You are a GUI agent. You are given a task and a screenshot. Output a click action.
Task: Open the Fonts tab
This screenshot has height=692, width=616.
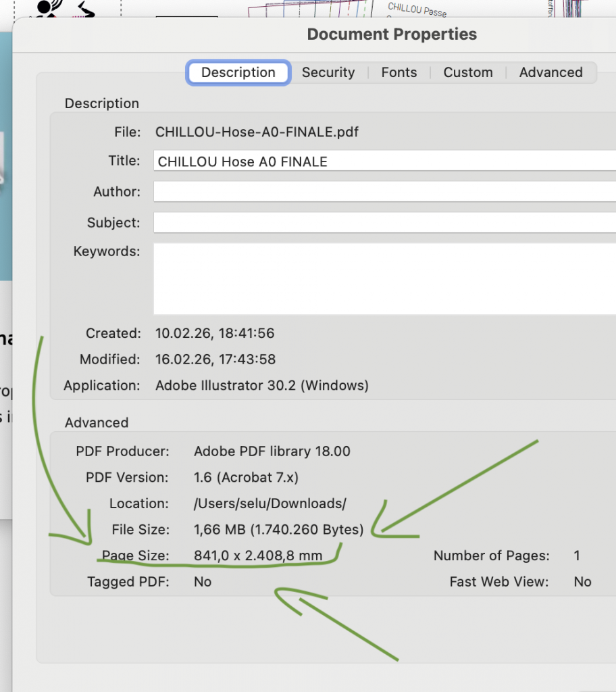[399, 72]
